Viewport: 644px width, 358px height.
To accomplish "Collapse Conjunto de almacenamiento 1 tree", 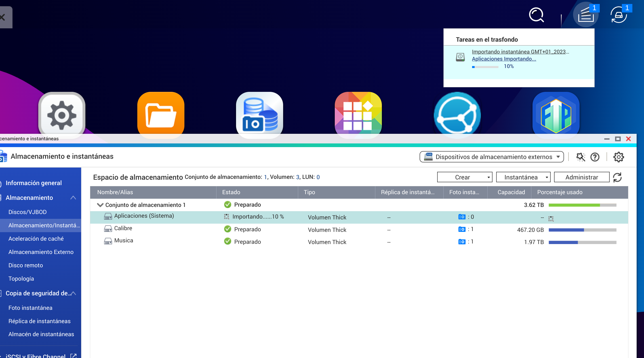I will (x=100, y=205).
